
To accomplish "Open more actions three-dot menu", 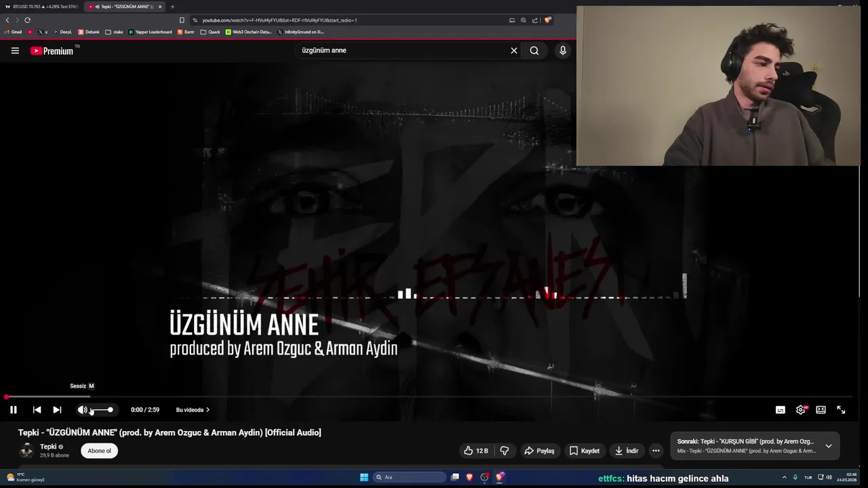I will coord(656,451).
